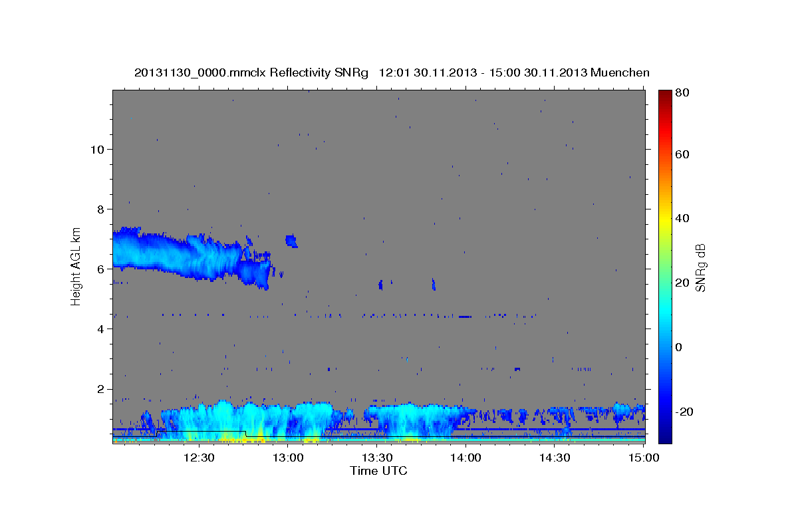Image resolution: width=798 pixels, height=532 pixels.
Task: Click the height tick label 8
Action: [102, 209]
